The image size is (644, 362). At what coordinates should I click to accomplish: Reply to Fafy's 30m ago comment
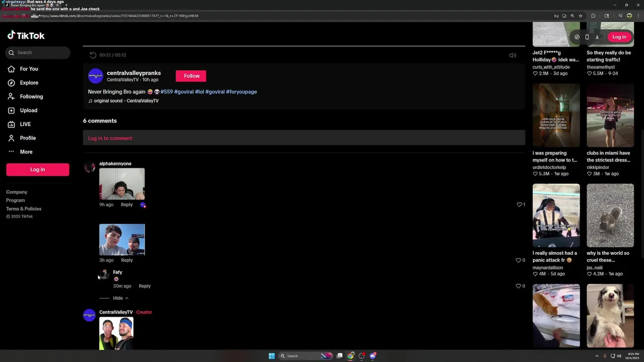144,286
